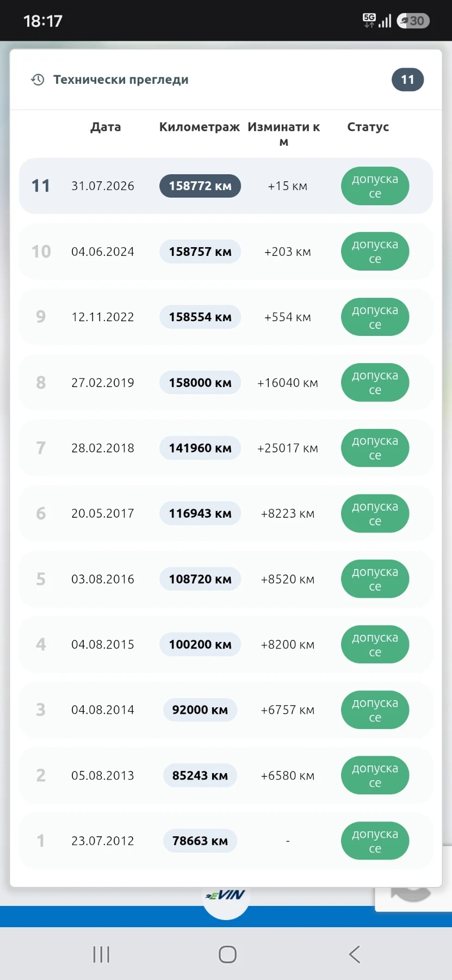Tap the history clock icon beside Технически прегледи
452x980 pixels.
point(38,79)
